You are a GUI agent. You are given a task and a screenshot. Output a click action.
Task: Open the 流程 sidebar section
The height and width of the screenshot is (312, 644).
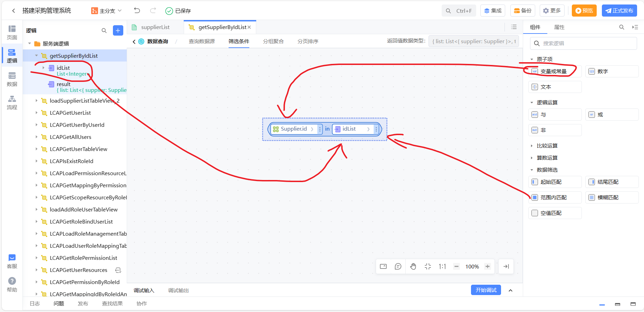(x=12, y=103)
